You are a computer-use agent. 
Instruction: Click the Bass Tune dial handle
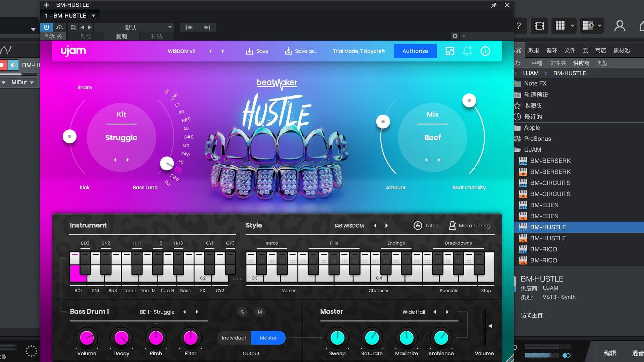pos(167,164)
